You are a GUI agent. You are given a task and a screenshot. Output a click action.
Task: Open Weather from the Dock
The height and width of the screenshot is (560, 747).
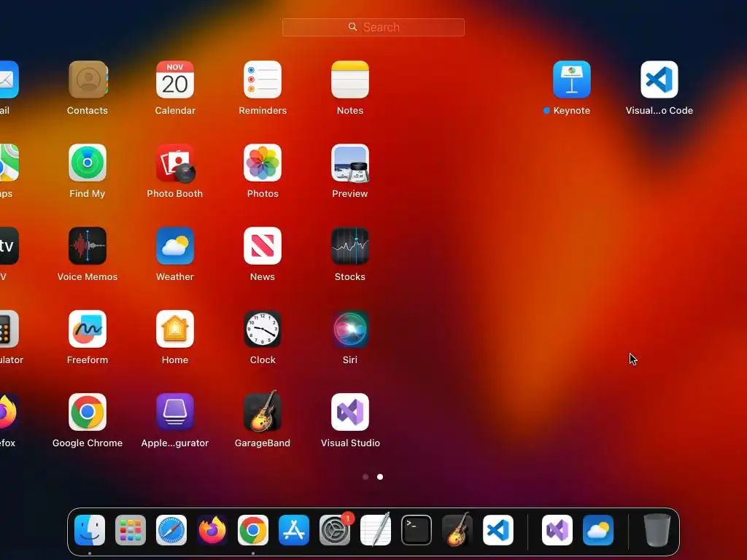pos(598,530)
